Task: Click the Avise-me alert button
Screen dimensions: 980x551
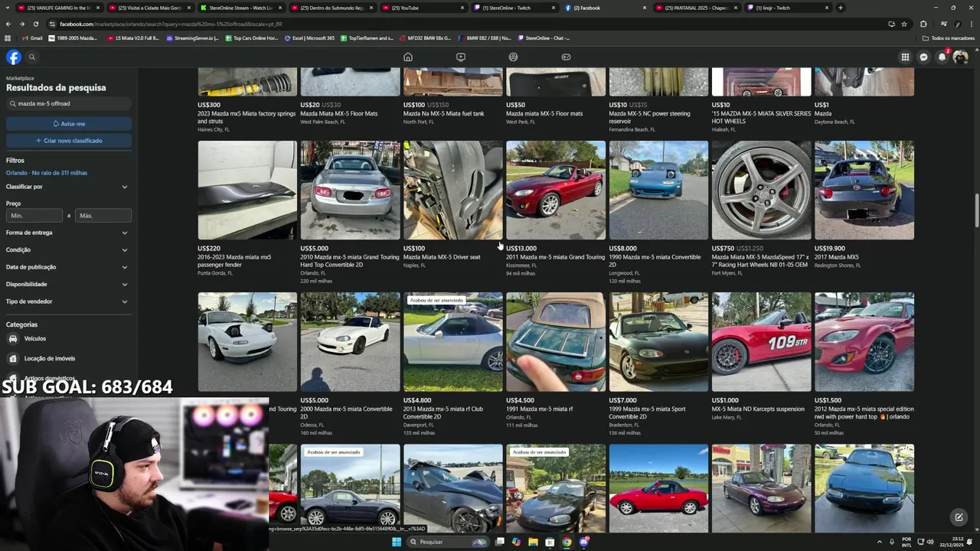Action: tap(69, 123)
